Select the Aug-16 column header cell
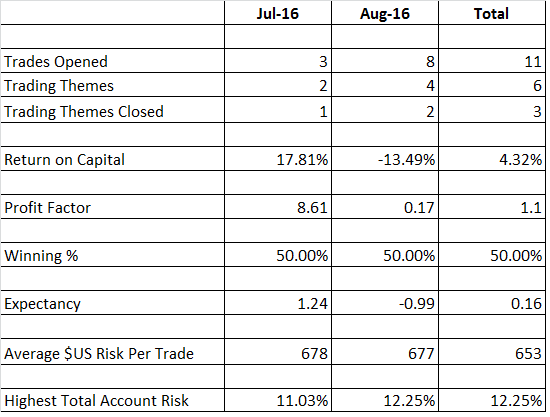This screenshot has width=550, height=417. tap(385, 13)
